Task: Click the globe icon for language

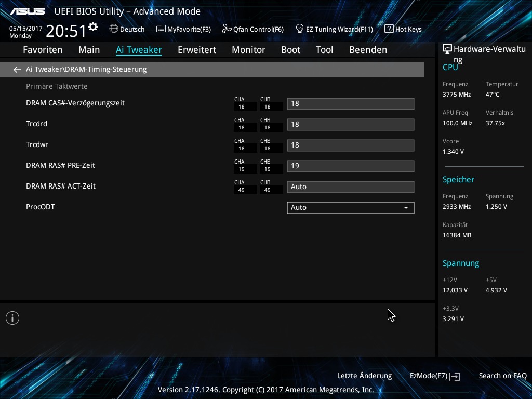Action: tap(114, 29)
